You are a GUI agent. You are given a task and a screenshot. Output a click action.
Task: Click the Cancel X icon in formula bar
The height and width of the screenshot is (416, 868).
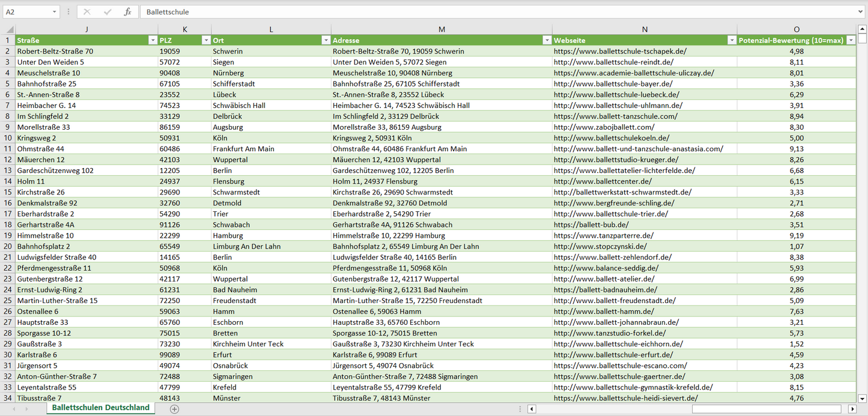point(87,12)
